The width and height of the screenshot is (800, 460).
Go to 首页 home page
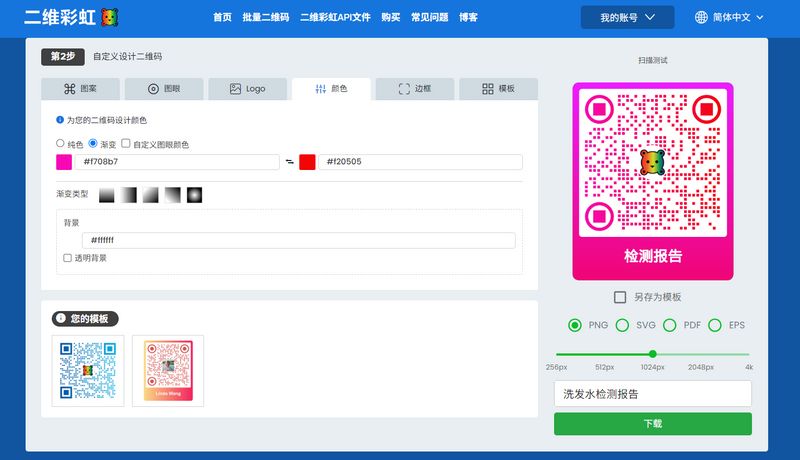pos(222,17)
